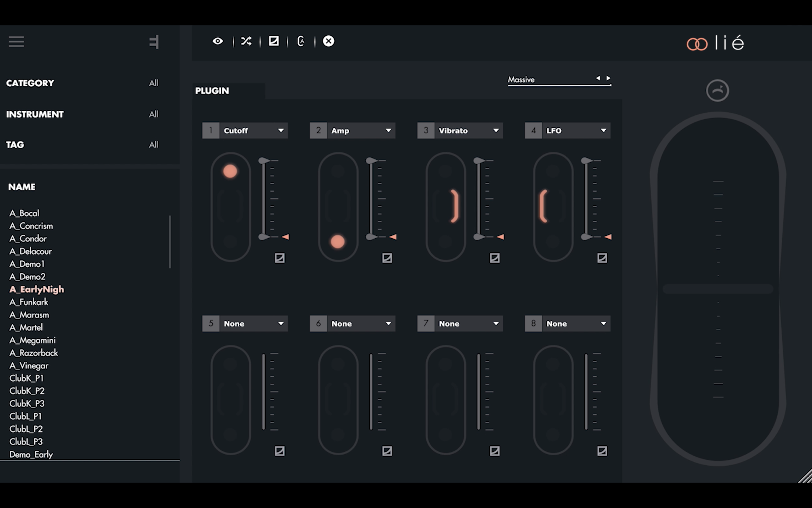
Task: Open the slot 6 None dropdown
Action: (x=361, y=323)
